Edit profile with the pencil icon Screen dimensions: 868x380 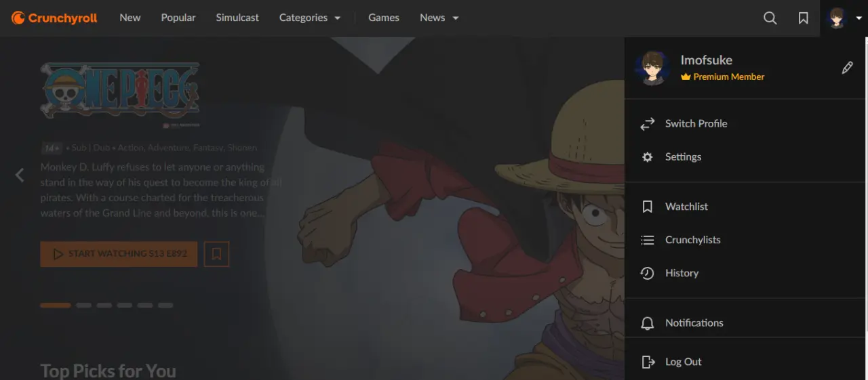[847, 68]
